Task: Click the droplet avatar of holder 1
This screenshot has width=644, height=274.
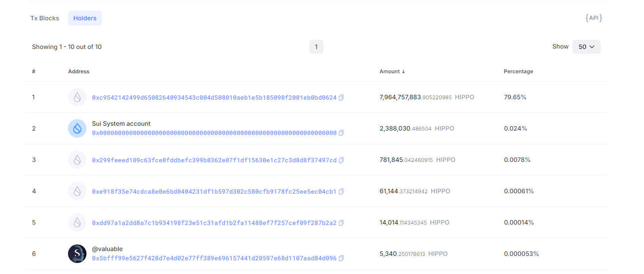Action: 77,97
